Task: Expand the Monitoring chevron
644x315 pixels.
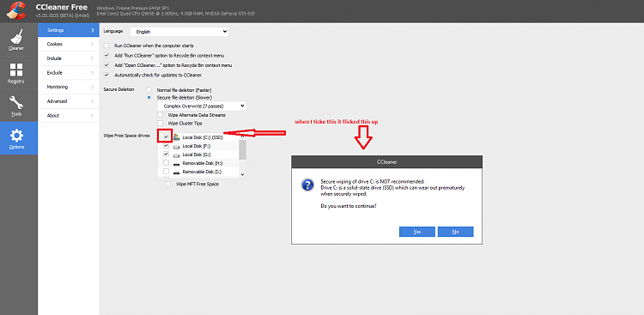Action: tap(92, 87)
